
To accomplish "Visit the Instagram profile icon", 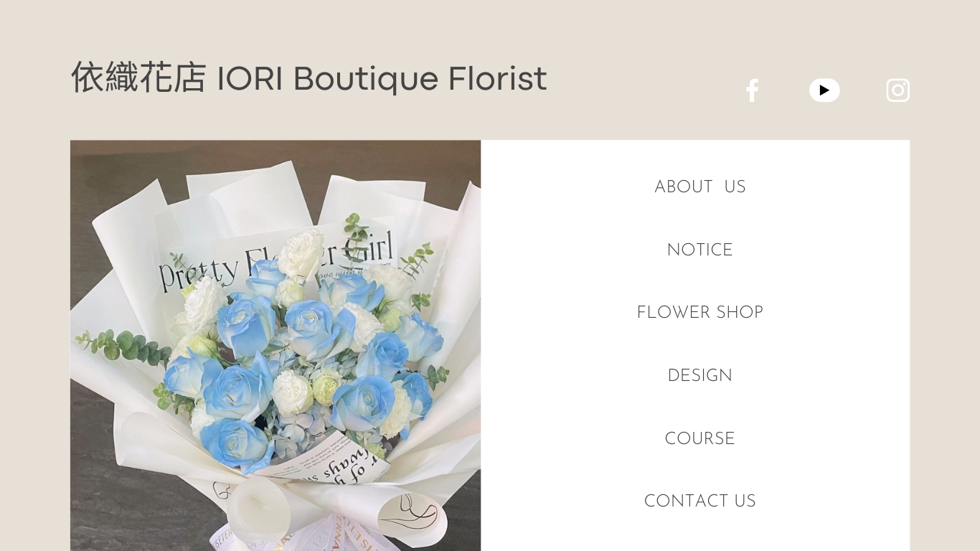I will (x=897, y=90).
